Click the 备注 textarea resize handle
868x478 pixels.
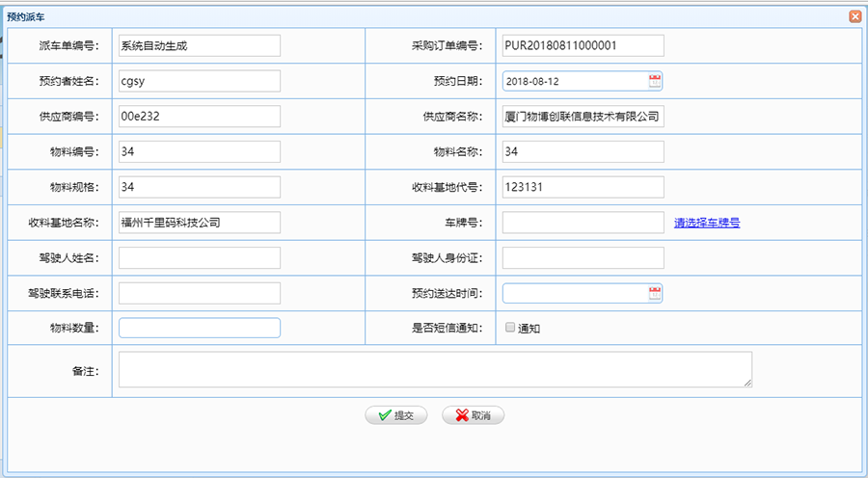click(x=747, y=383)
